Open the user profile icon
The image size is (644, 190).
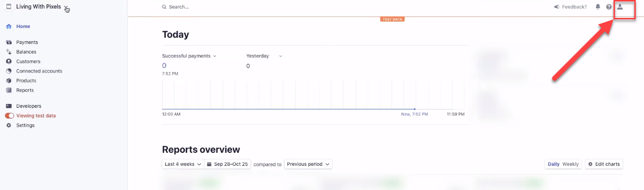click(620, 7)
